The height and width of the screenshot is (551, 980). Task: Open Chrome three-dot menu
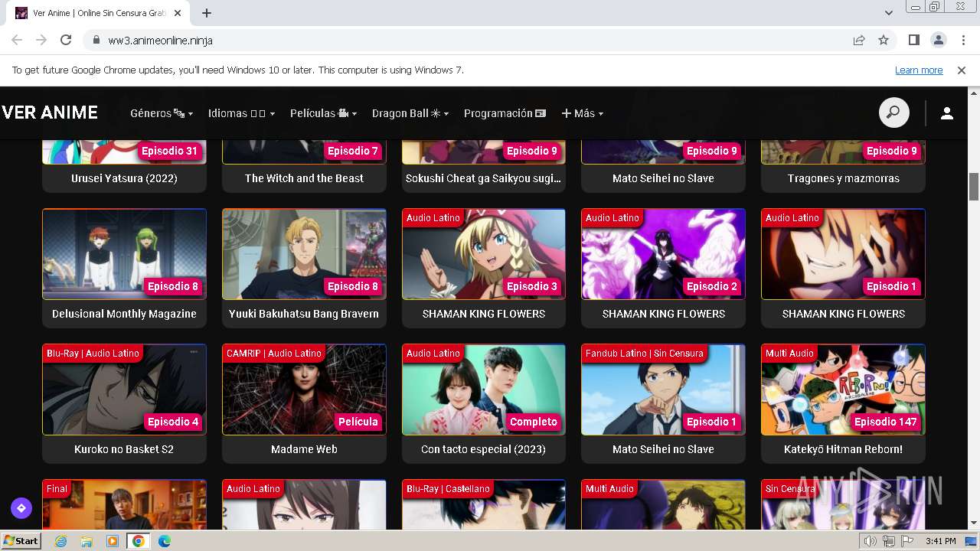[962, 41]
